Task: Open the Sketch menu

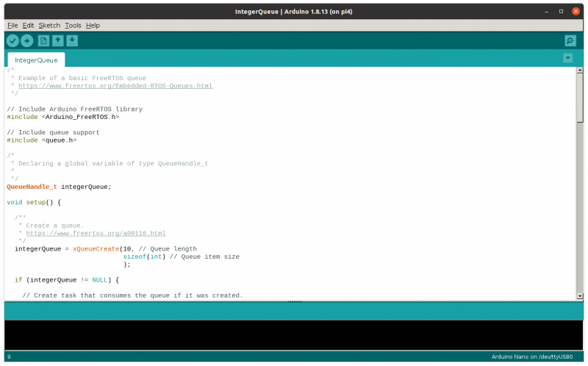Action: click(49, 25)
